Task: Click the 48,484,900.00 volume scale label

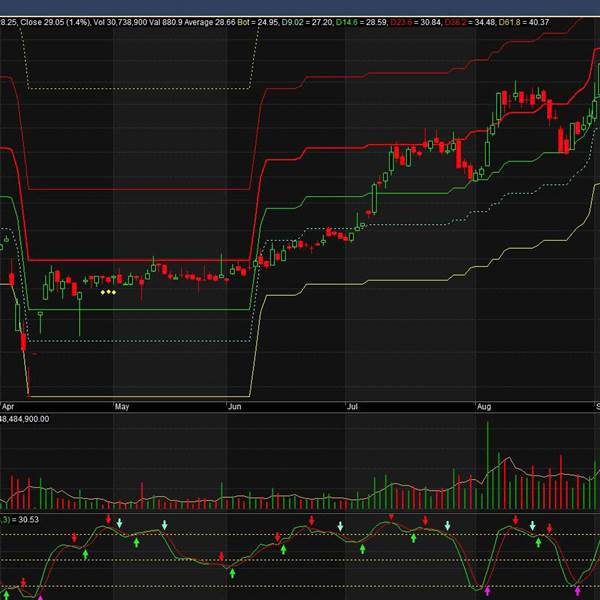Action: click(24, 419)
